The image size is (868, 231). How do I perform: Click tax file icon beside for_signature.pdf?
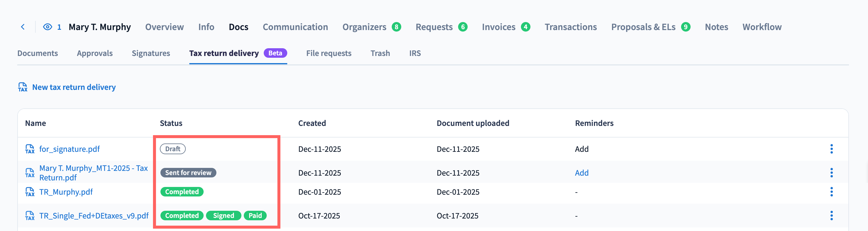tap(30, 149)
